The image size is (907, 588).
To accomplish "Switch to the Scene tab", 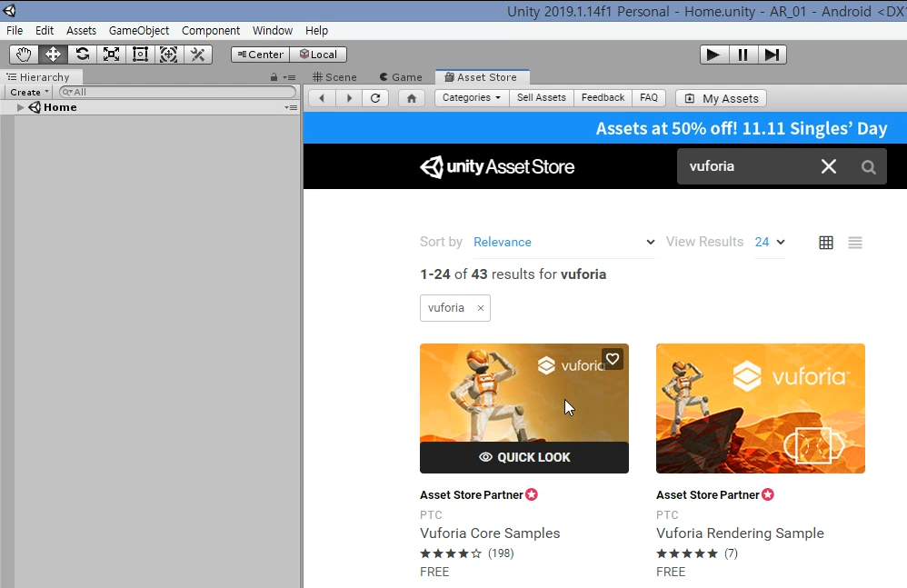I will pyautogui.click(x=334, y=77).
